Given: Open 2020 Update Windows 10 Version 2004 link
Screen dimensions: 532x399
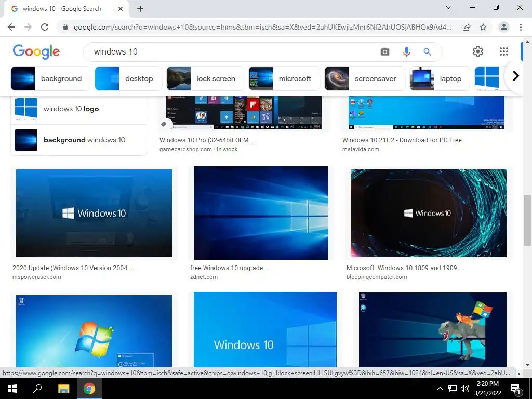Looking at the screenshot, I should pos(73,268).
